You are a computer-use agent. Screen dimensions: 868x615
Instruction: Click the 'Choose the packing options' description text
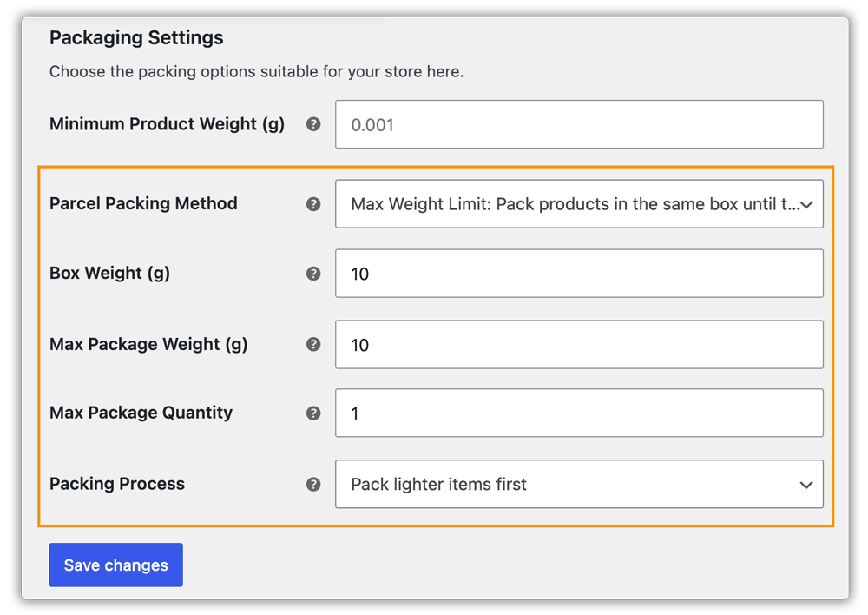[256, 71]
